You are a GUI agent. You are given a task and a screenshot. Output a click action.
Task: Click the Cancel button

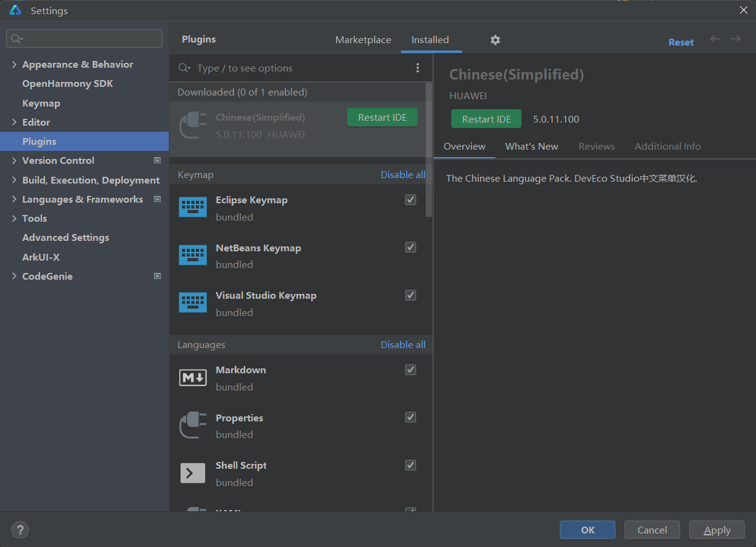pos(652,530)
